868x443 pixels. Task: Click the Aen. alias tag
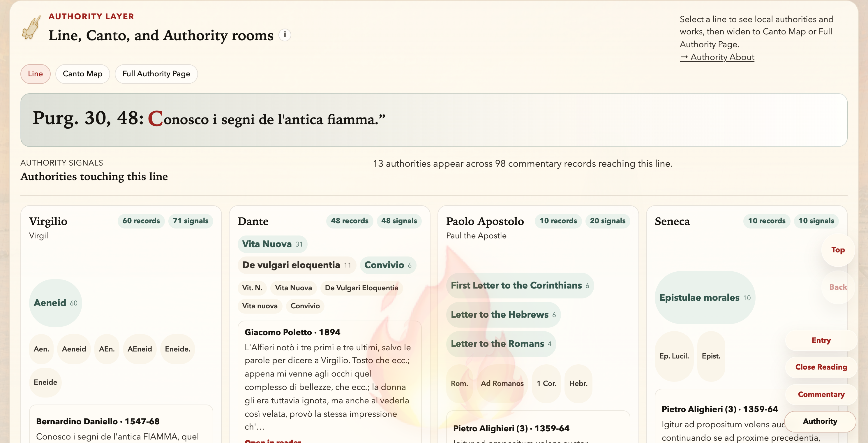click(x=41, y=349)
